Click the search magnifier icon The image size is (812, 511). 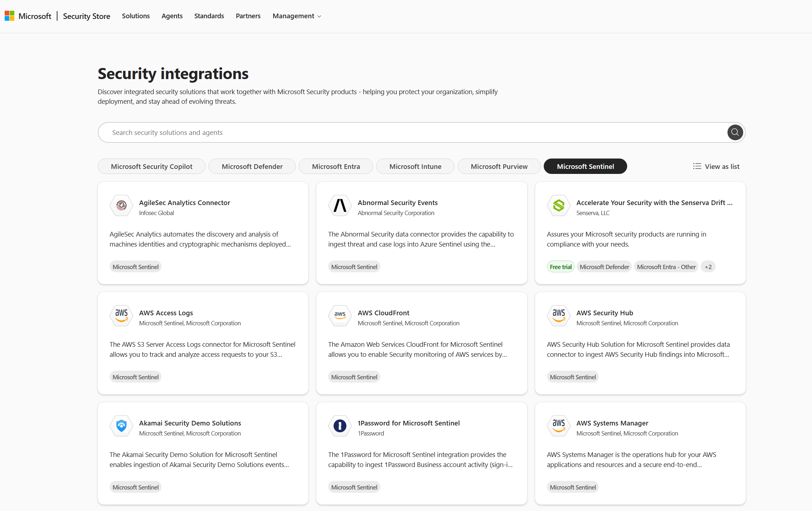point(735,132)
